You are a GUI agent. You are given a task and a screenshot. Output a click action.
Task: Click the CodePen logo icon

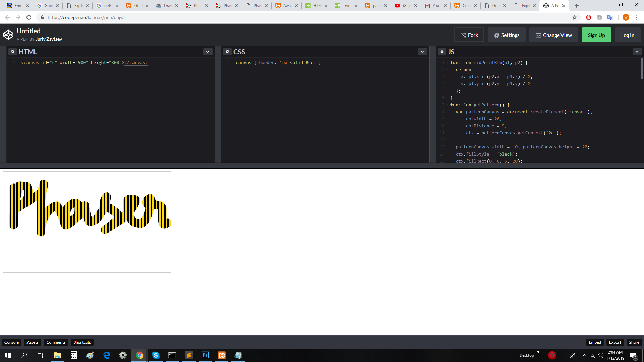(8, 35)
